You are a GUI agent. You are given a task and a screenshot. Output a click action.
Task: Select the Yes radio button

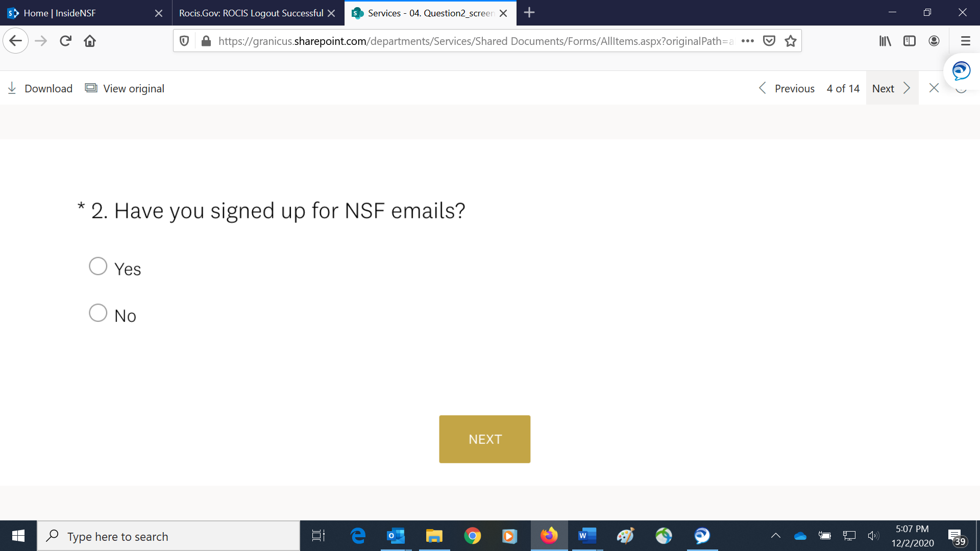coord(98,266)
